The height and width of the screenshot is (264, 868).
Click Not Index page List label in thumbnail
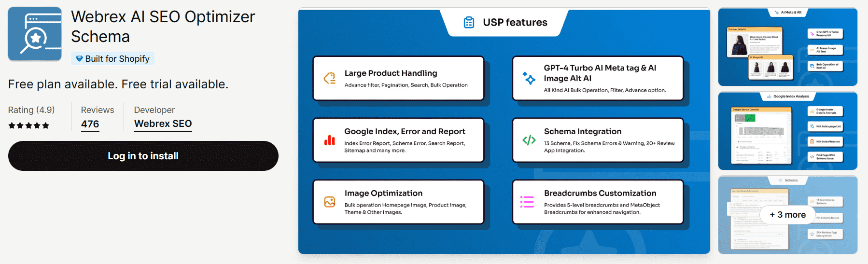point(828,126)
